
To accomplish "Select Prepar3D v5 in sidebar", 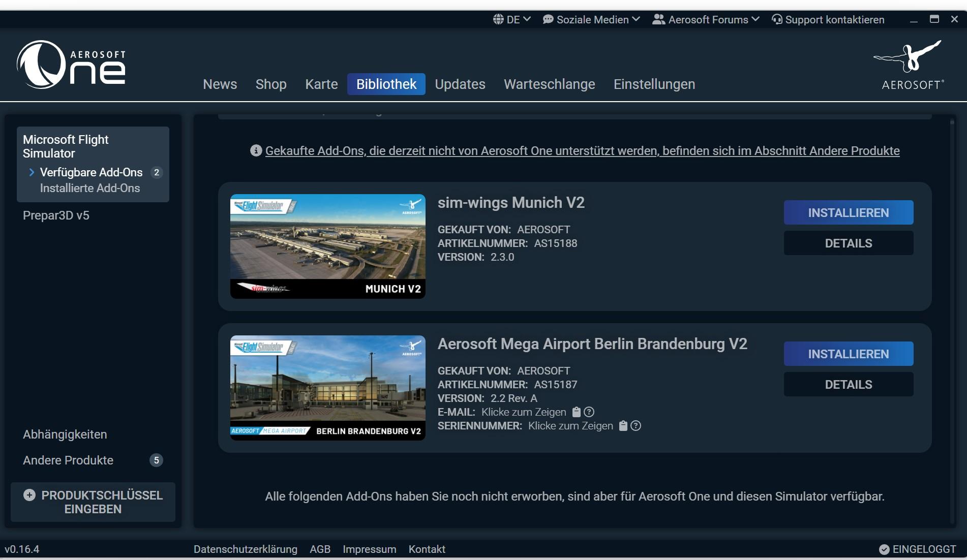I will (x=56, y=215).
